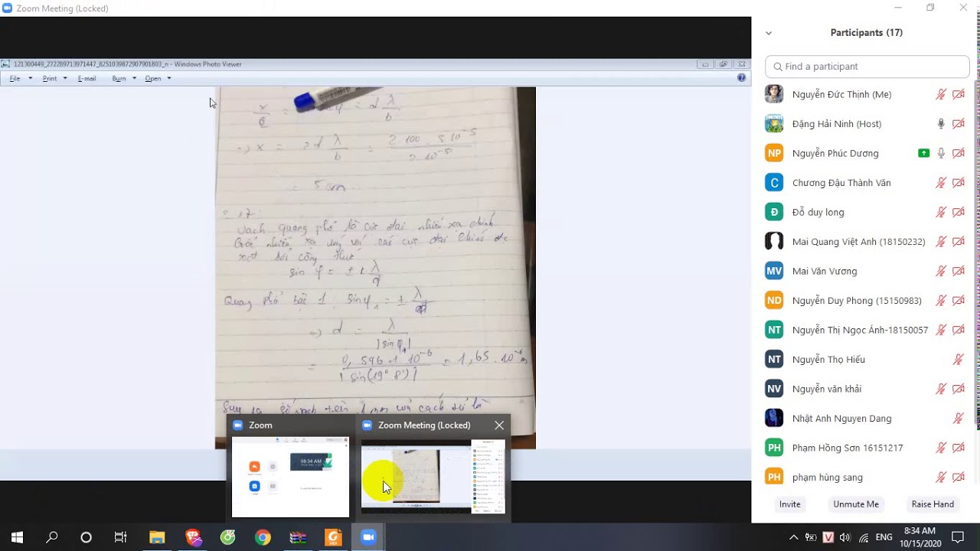The image size is (980, 551).
Task: Select participant Nguyễn Thị Ngọc Ánh-18150057
Action: point(867,330)
